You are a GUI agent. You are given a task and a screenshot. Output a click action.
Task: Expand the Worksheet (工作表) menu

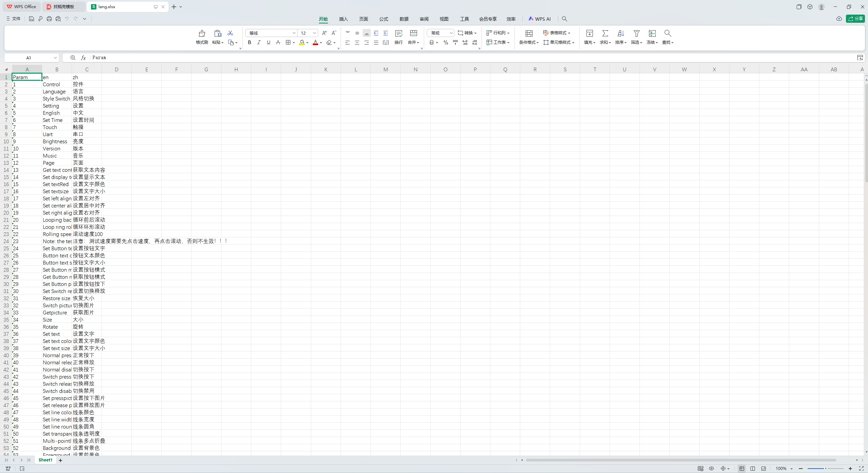point(498,42)
